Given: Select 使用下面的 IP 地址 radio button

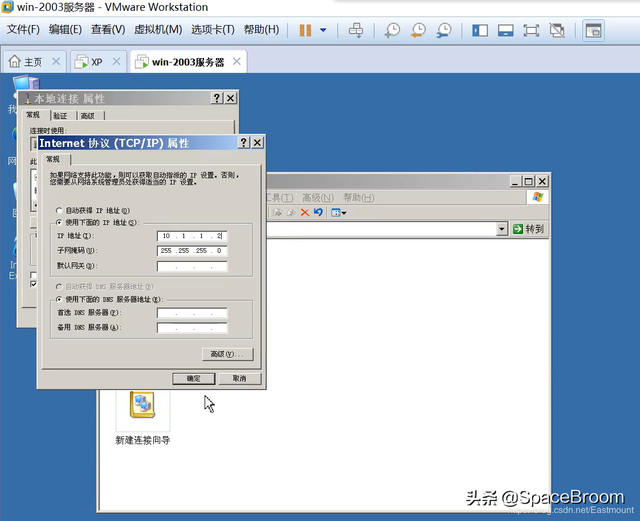Looking at the screenshot, I should (59, 222).
